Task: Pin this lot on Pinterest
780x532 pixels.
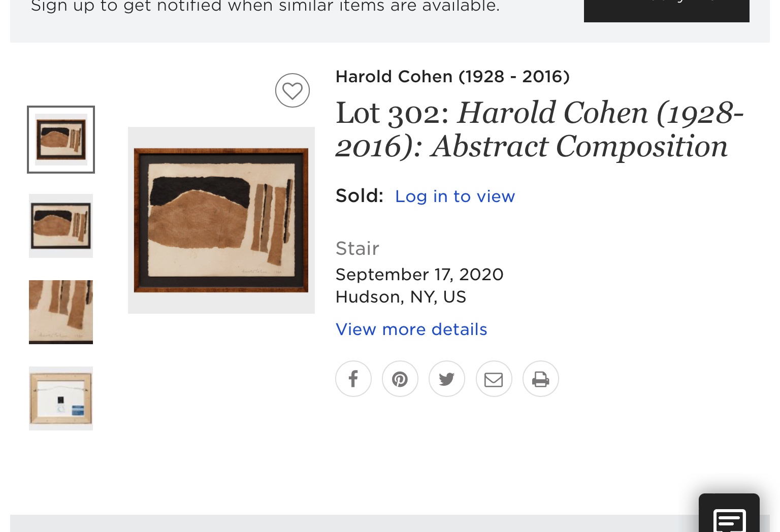Action: (x=400, y=379)
